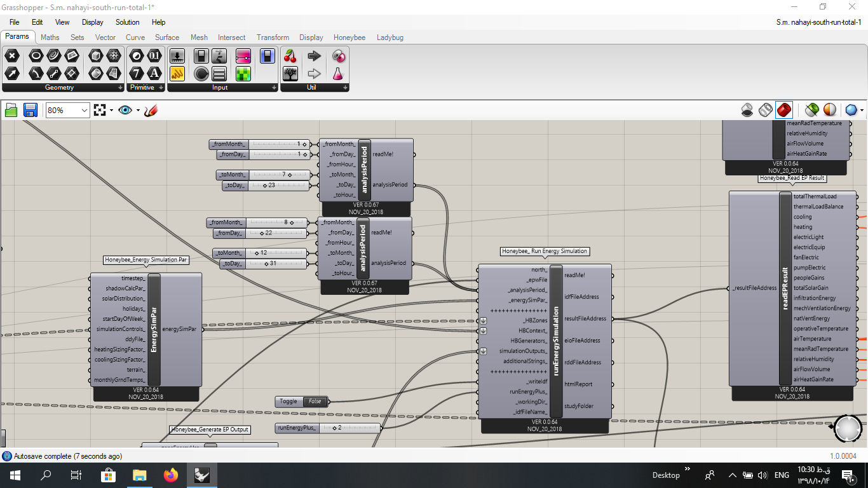Select the Gradient input icon

pyautogui.click(x=243, y=56)
